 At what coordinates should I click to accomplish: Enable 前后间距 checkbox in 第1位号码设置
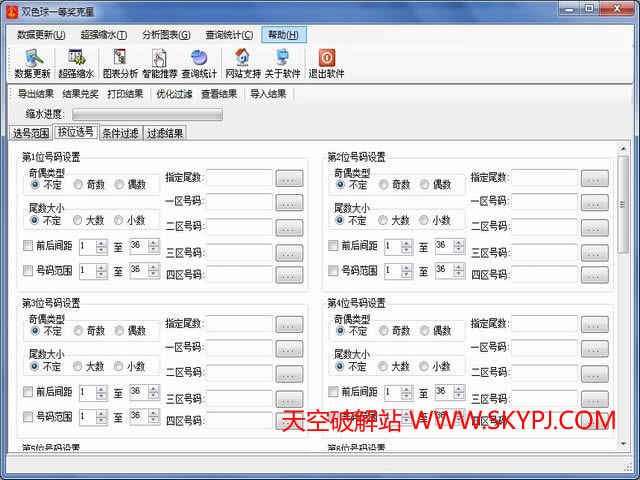coord(28,246)
